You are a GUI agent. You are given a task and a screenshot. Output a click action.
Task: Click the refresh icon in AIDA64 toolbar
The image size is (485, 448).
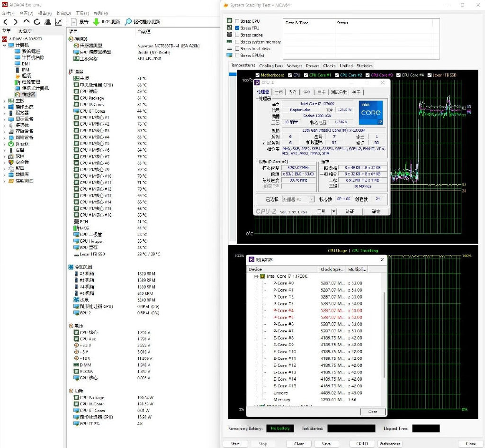click(x=37, y=22)
